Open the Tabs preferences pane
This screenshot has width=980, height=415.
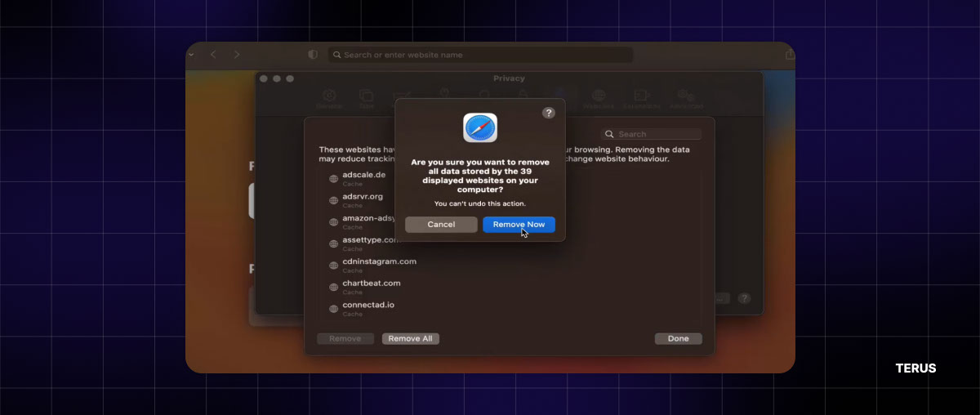pyautogui.click(x=366, y=99)
